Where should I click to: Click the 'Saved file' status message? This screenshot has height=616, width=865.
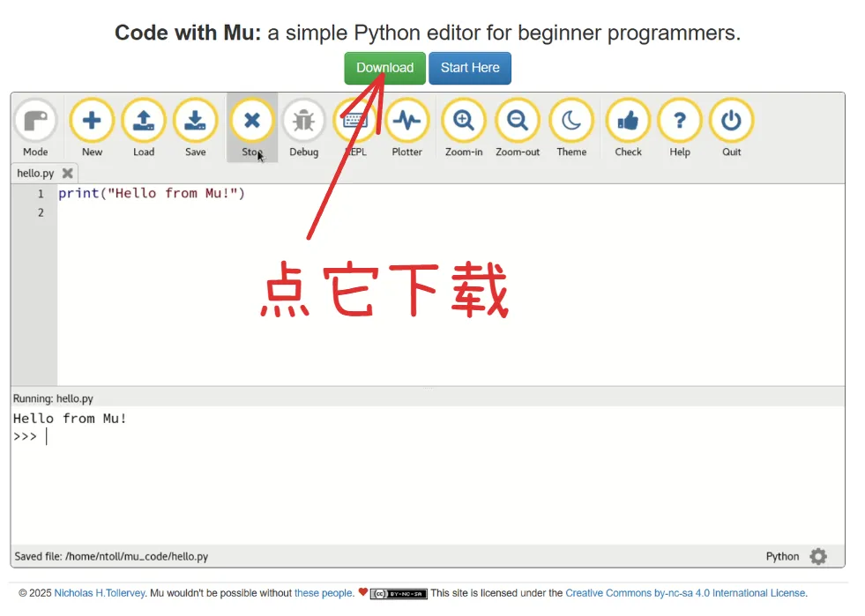[111, 556]
